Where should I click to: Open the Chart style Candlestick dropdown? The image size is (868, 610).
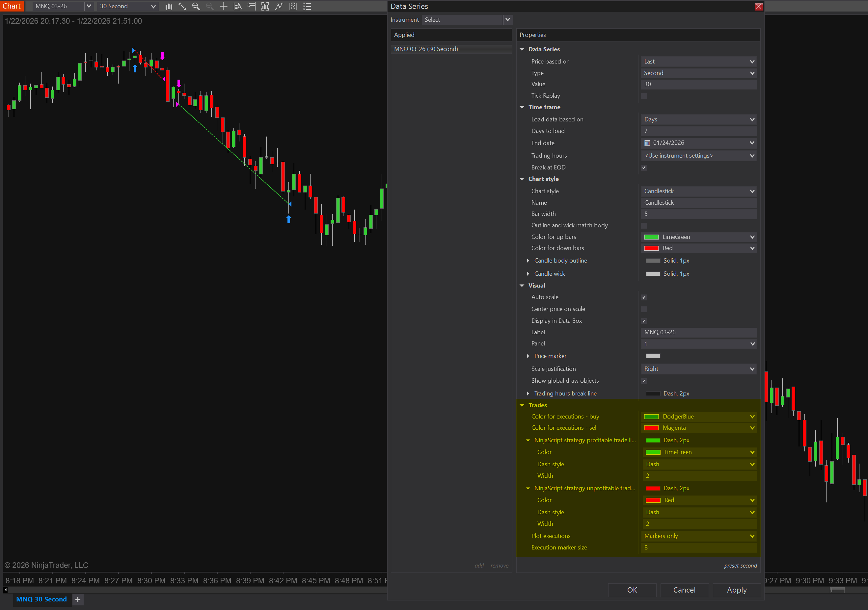tap(699, 191)
